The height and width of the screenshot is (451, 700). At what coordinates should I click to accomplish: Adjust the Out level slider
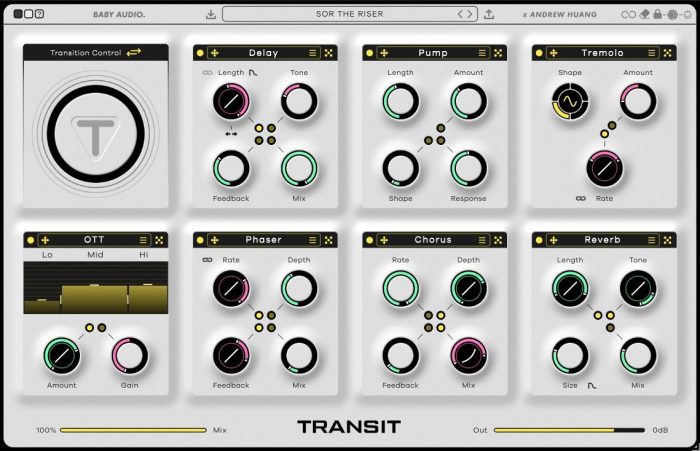click(x=569, y=430)
